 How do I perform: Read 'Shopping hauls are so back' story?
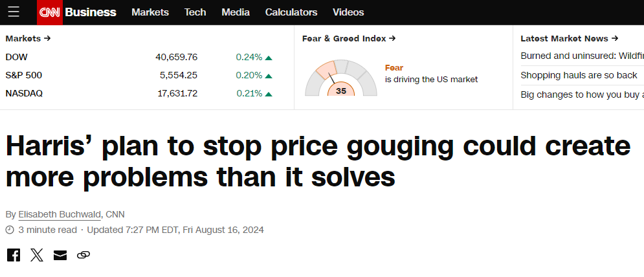click(579, 75)
